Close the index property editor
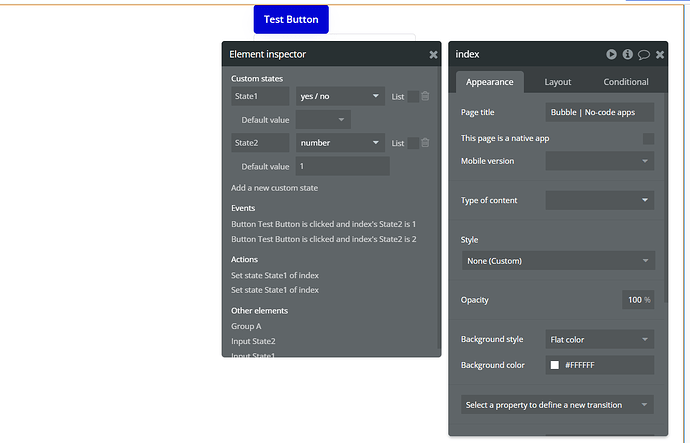This screenshot has width=690, height=443. point(660,55)
